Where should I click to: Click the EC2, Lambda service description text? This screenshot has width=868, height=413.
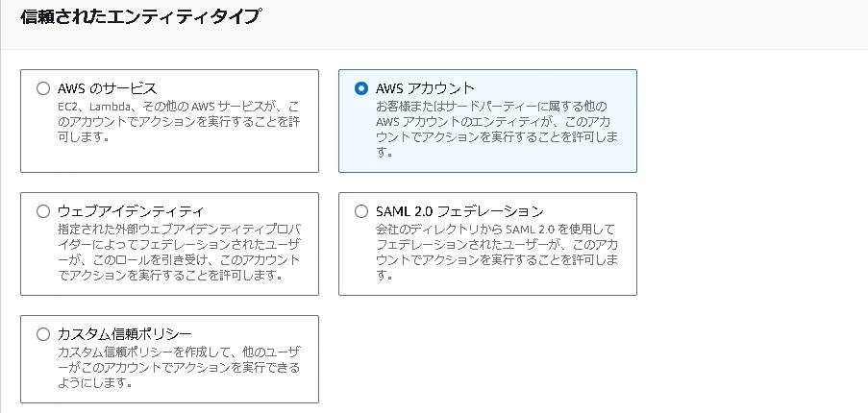coord(179,121)
